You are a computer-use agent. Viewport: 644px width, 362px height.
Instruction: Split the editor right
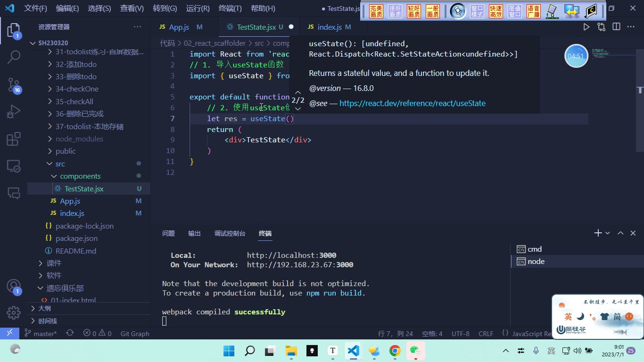[x=616, y=27]
